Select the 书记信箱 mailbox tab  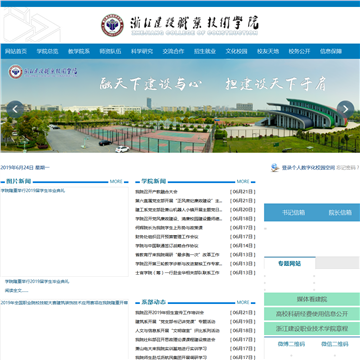[294, 213]
